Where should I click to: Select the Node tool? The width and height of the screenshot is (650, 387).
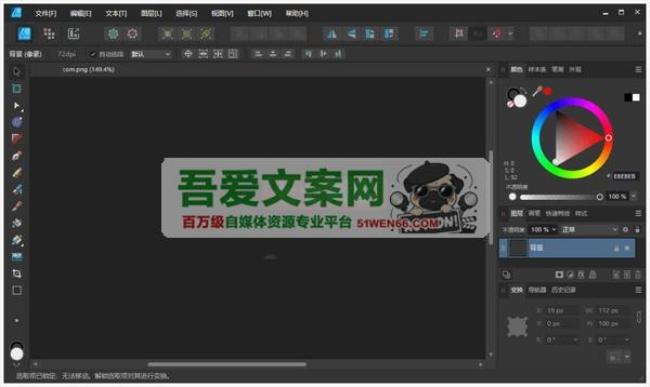[17, 106]
